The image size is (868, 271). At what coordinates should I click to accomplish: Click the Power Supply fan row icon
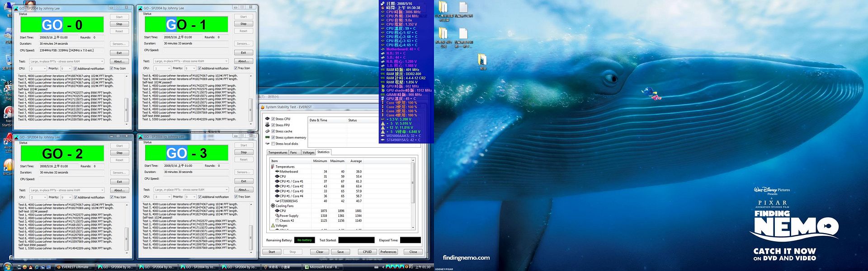click(x=277, y=215)
